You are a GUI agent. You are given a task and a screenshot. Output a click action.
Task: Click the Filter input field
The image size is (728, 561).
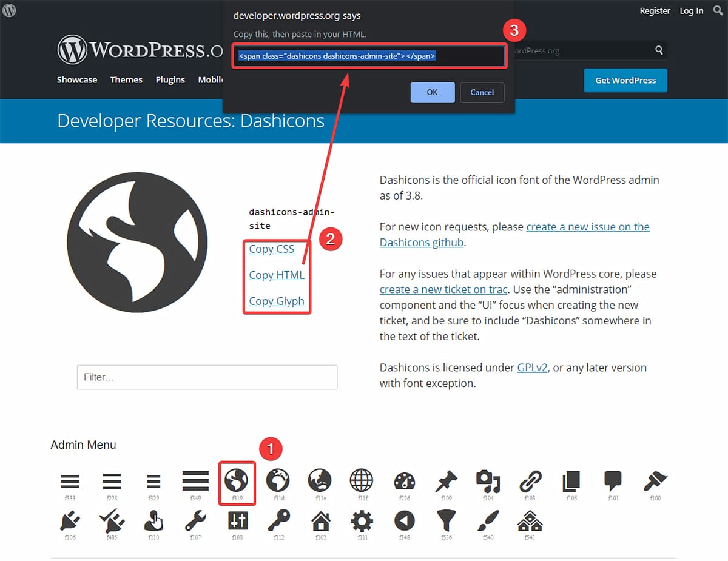[207, 377]
